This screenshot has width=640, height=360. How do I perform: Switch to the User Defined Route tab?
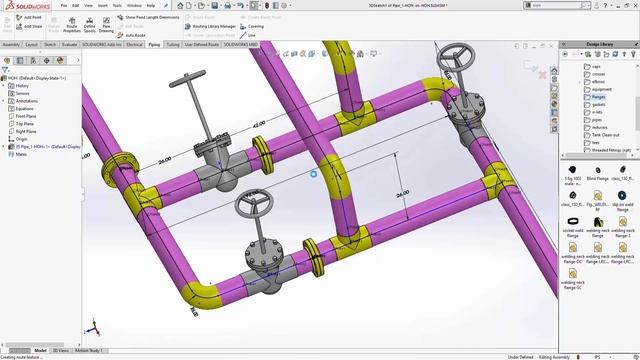point(202,44)
